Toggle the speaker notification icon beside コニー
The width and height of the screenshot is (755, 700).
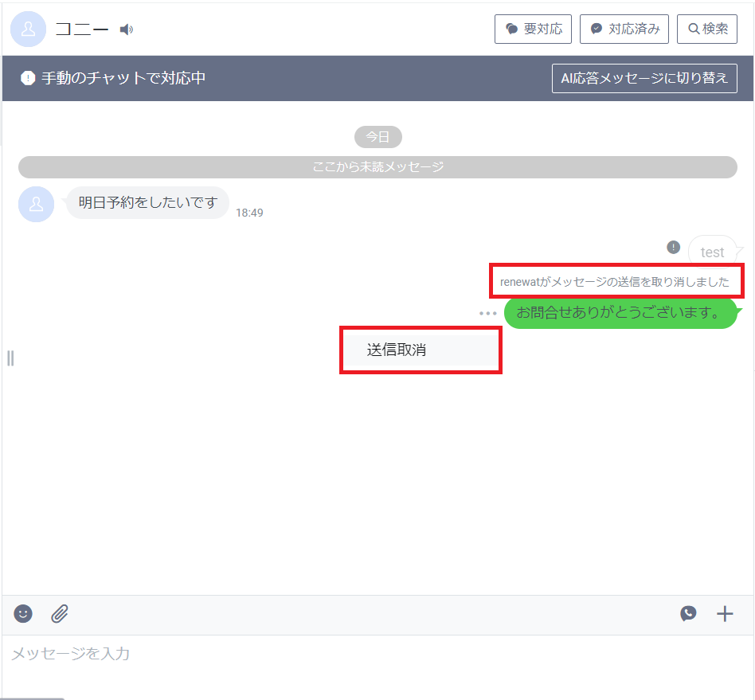(x=127, y=29)
